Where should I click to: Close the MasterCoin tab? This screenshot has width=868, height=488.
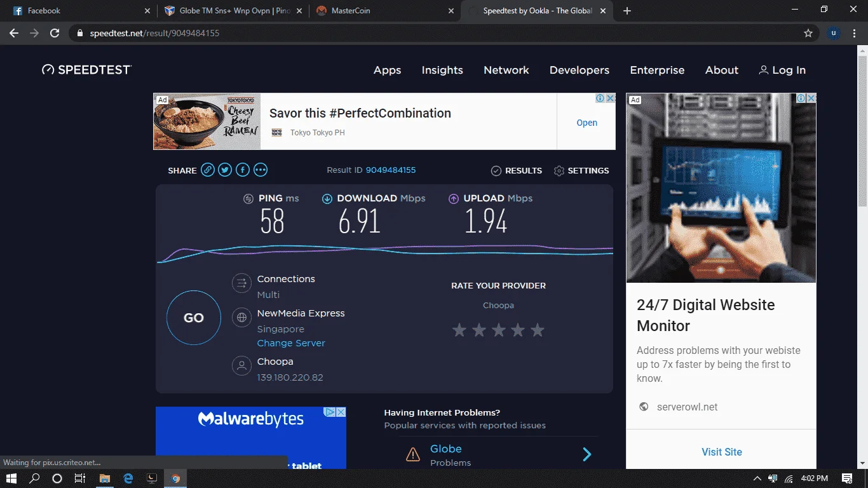[451, 11]
